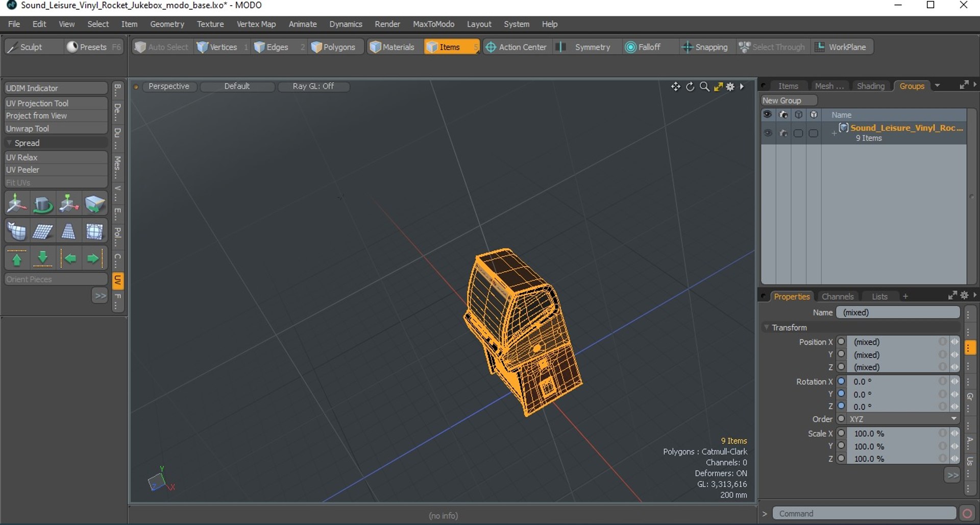Click the third UV tool icon in the top icon row

[68, 204]
